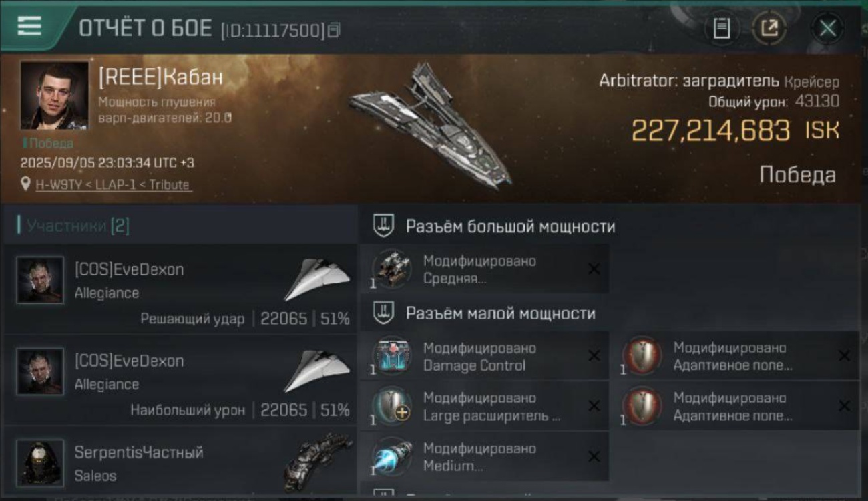Remove first Адаптивное поле module entry
Screen dimensions: 868x501
pos(844,356)
